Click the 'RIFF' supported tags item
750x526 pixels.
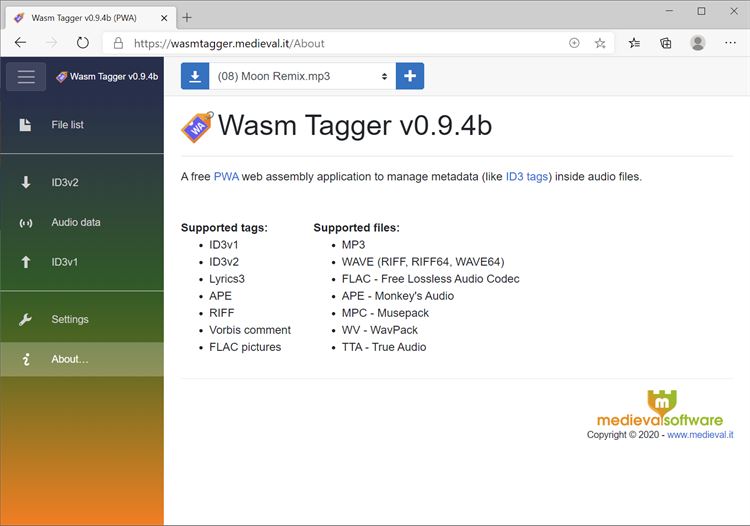pos(221,313)
